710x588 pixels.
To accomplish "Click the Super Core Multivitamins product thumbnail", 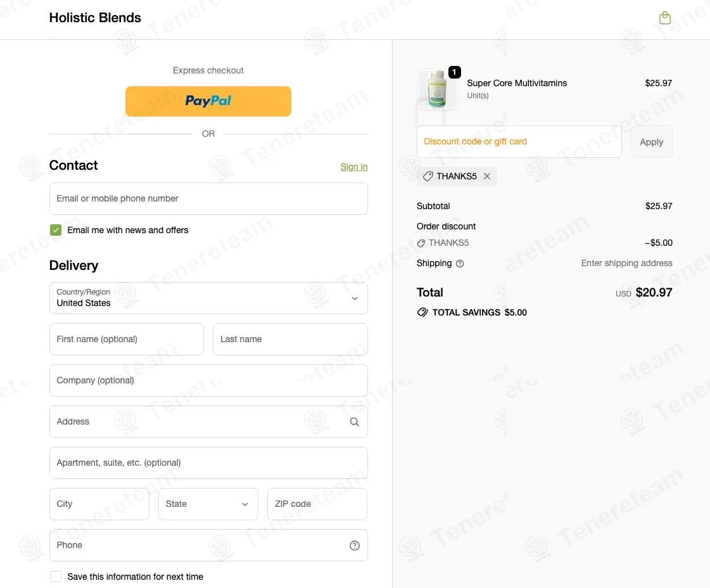I will [437, 89].
